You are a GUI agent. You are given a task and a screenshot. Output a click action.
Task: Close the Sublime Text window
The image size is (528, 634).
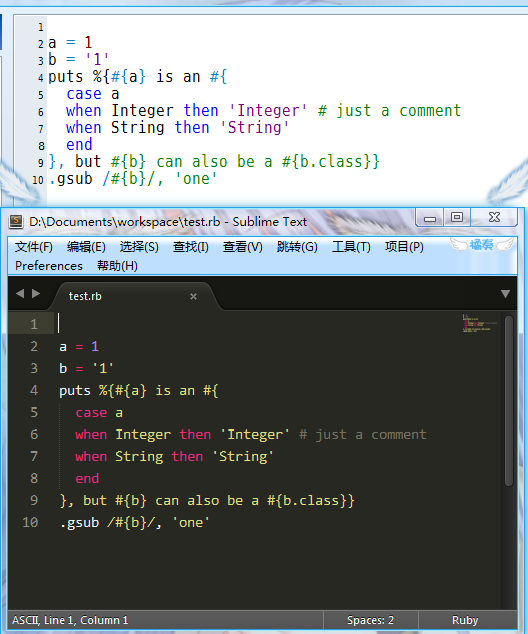click(x=494, y=218)
